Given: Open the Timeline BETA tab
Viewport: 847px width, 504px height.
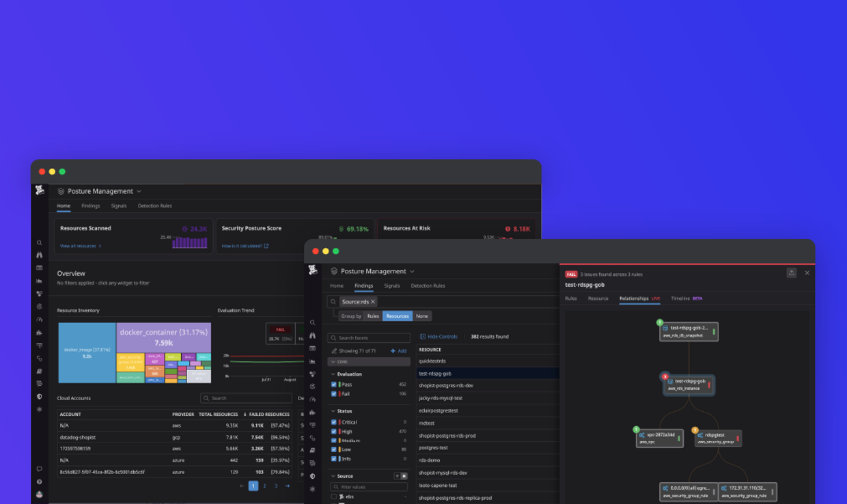Looking at the screenshot, I should [686, 298].
